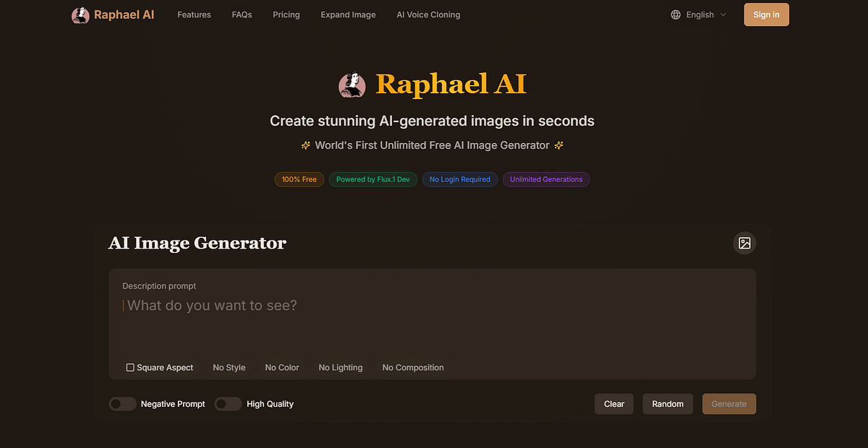Click the Unlimited Generations badge
The height and width of the screenshot is (448, 868).
[x=546, y=179]
